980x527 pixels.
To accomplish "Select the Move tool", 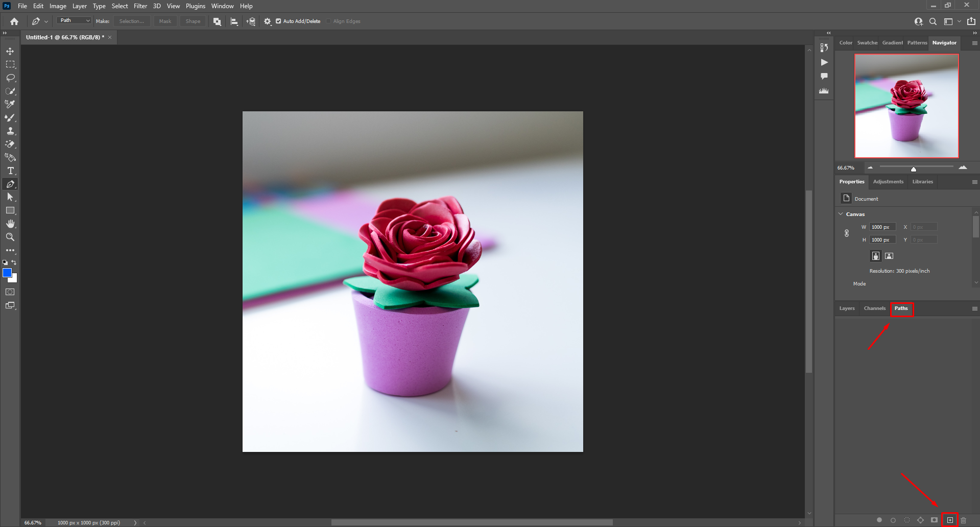I will tap(10, 51).
